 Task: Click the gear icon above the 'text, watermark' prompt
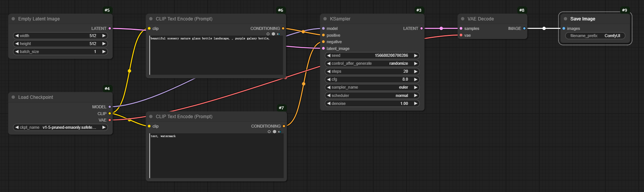(x=275, y=132)
